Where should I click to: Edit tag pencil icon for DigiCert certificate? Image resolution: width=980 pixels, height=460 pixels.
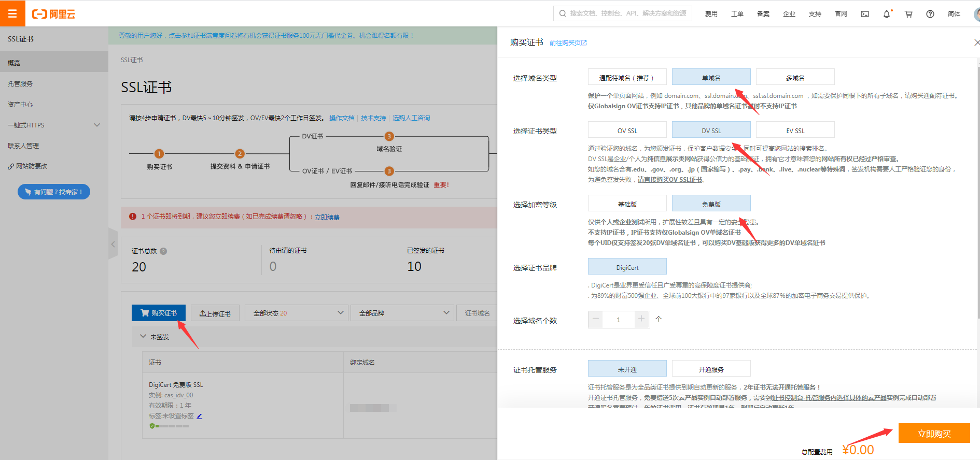pyautogui.click(x=200, y=416)
